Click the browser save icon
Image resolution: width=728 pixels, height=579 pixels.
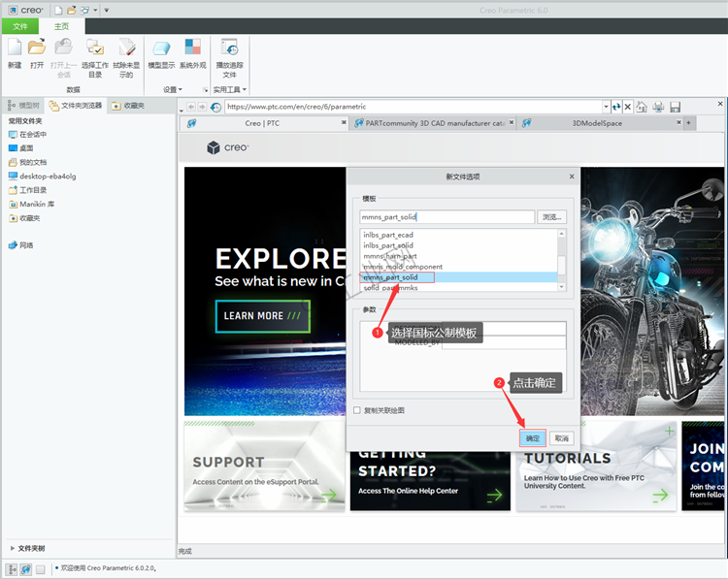click(675, 108)
